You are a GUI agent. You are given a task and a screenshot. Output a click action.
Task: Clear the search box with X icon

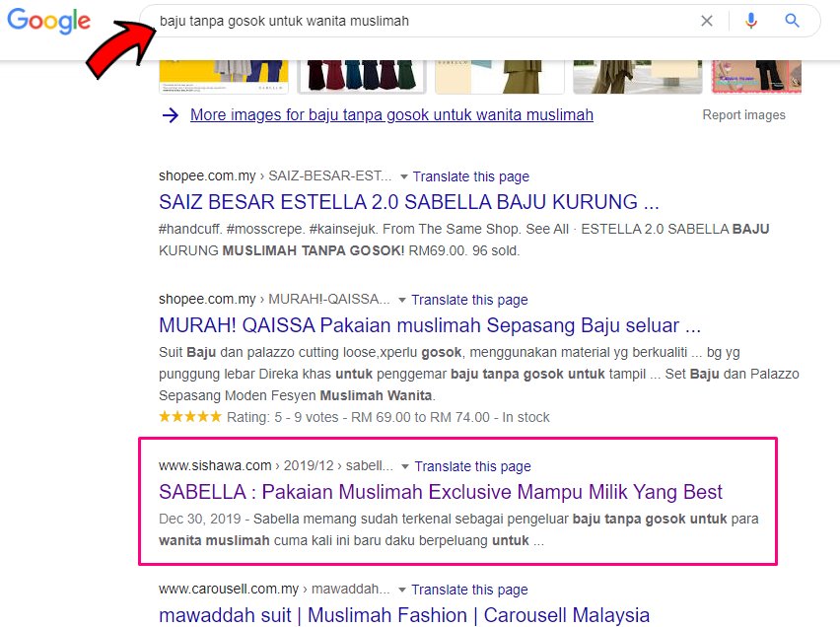pyautogui.click(x=707, y=21)
